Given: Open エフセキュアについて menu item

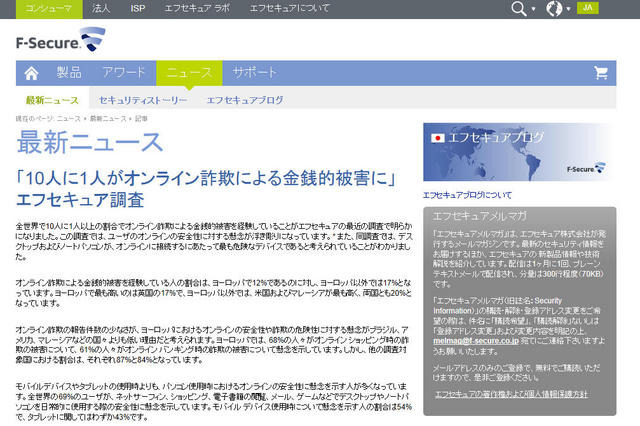Looking at the screenshot, I should (289, 8).
